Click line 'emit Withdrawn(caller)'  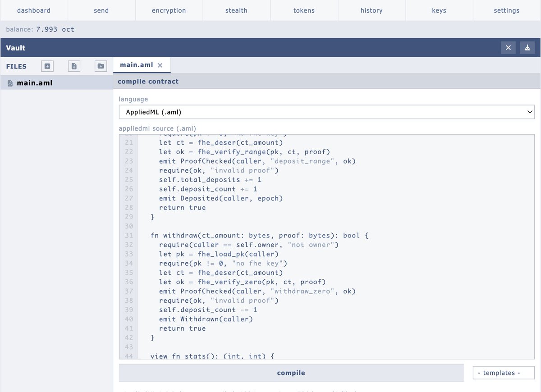point(206,319)
